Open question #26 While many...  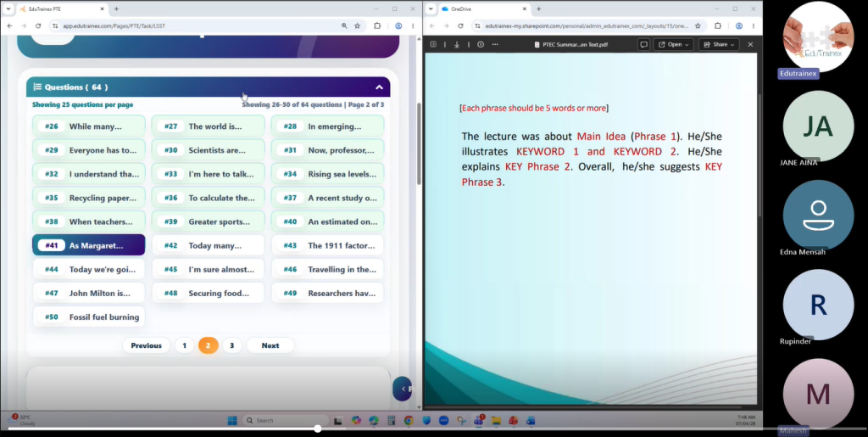[88, 126]
